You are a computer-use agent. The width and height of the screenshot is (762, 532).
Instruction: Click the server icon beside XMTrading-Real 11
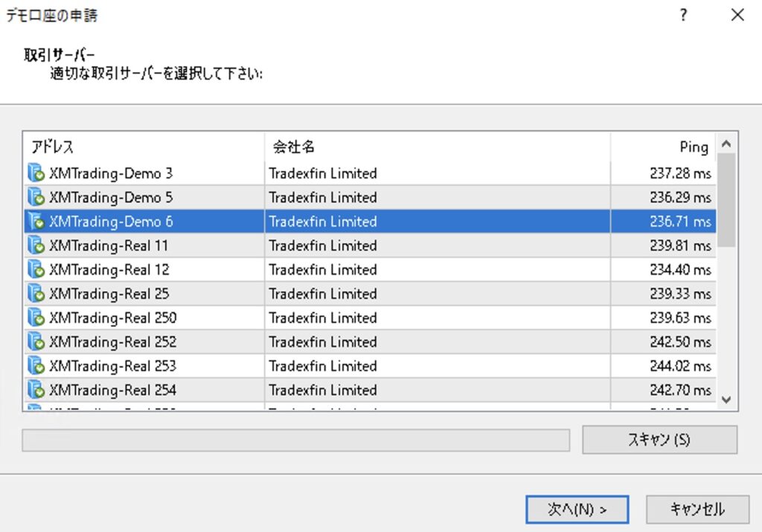[36, 246]
